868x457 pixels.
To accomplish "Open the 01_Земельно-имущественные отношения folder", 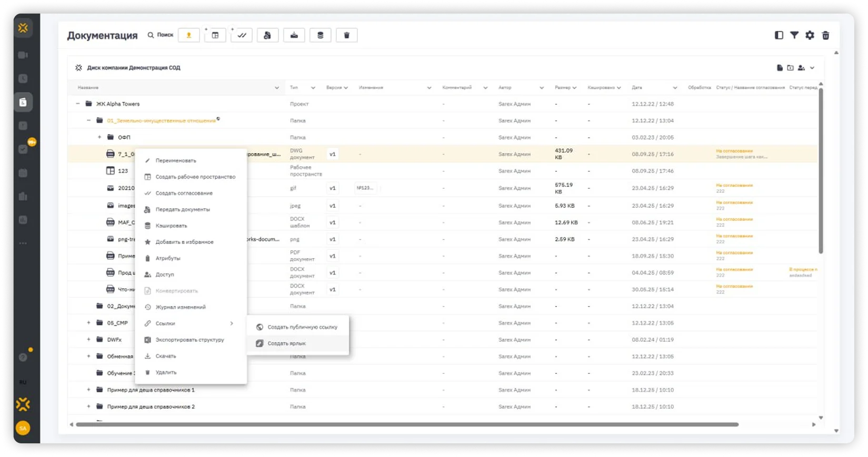I will [x=161, y=120].
